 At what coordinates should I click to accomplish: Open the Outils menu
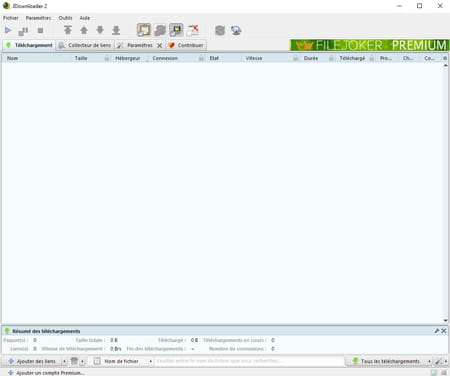click(65, 18)
